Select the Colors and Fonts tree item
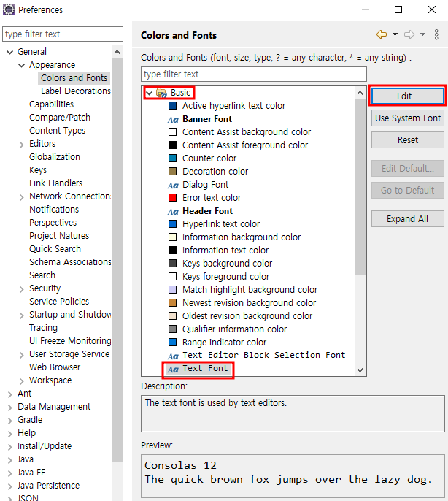Image resolution: width=448 pixels, height=501 pixels. (74, 78)
